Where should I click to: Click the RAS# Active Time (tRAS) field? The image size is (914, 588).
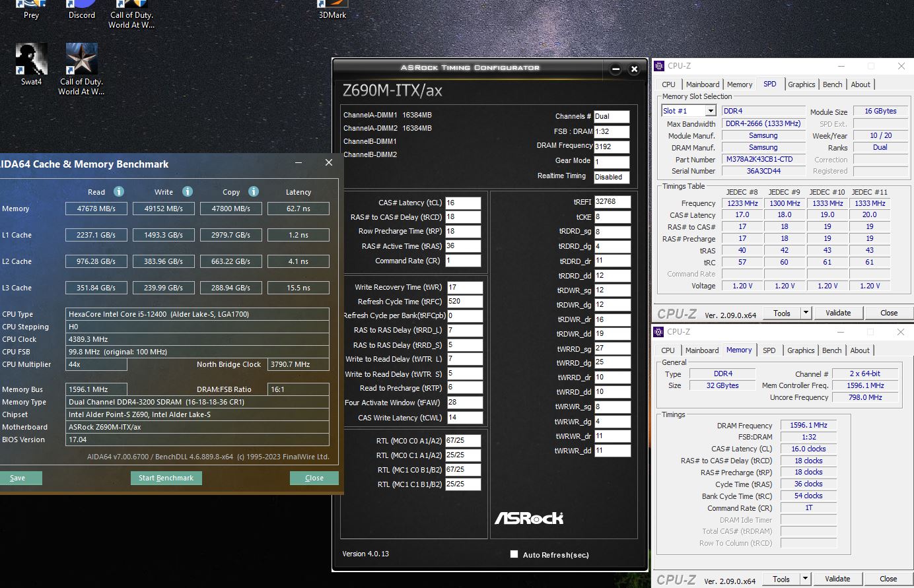462,245
